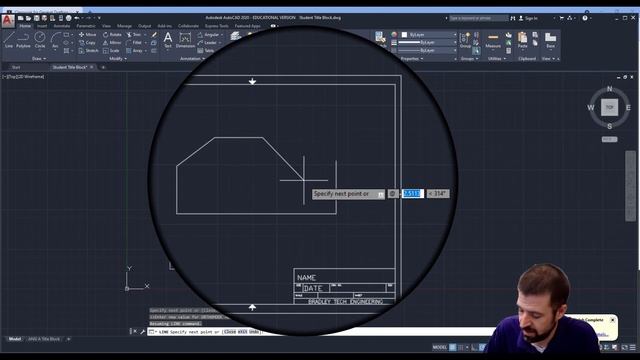Select the Arc tool
The height and width of the screenshot is (360, 640).
point(55,40)
